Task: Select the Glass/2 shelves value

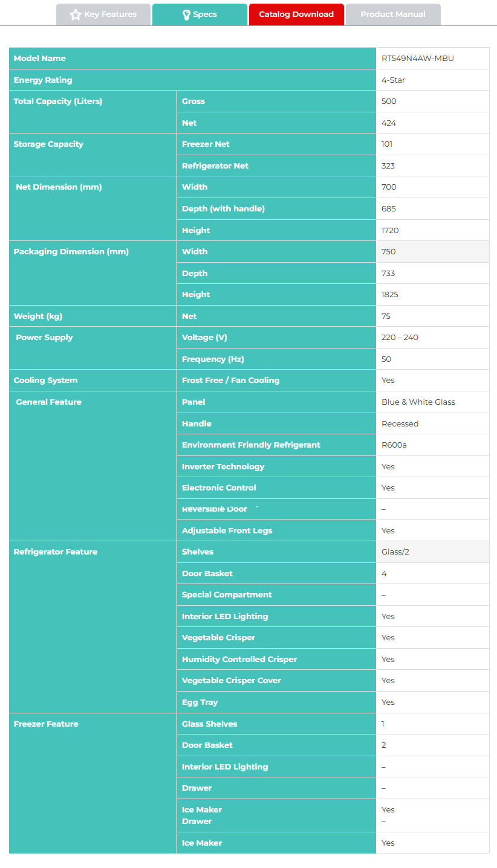Action: pyautogui.click(x=395, y=552)
